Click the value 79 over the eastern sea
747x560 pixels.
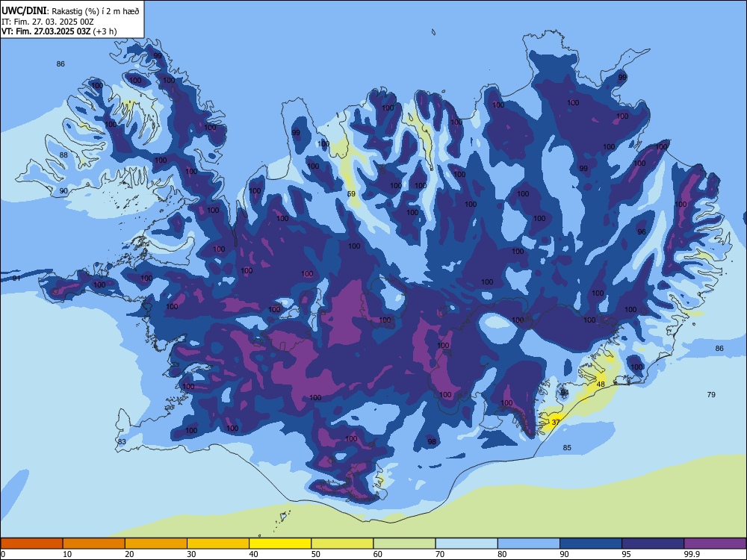[x=711, y=394]
